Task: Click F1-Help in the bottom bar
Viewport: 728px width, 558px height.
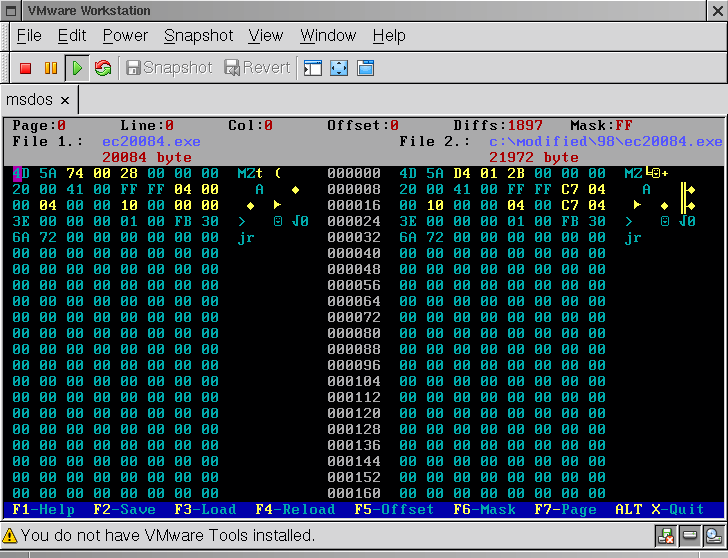Action: pyautogui.click(x=44, y=510)
